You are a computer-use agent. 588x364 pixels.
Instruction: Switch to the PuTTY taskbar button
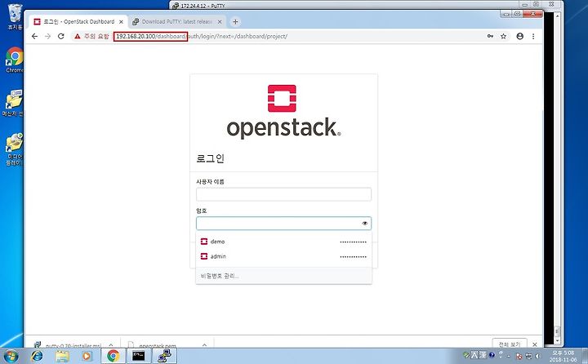(164, 356)
